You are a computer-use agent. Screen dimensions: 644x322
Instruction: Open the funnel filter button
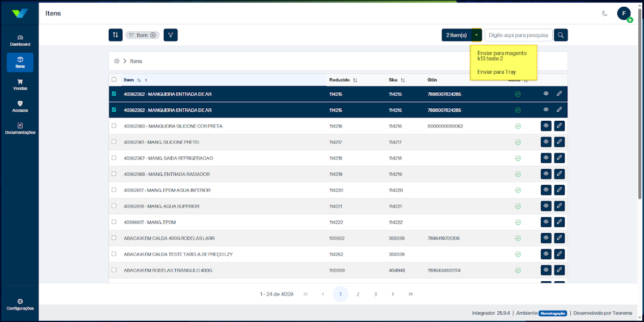(171, 35)
